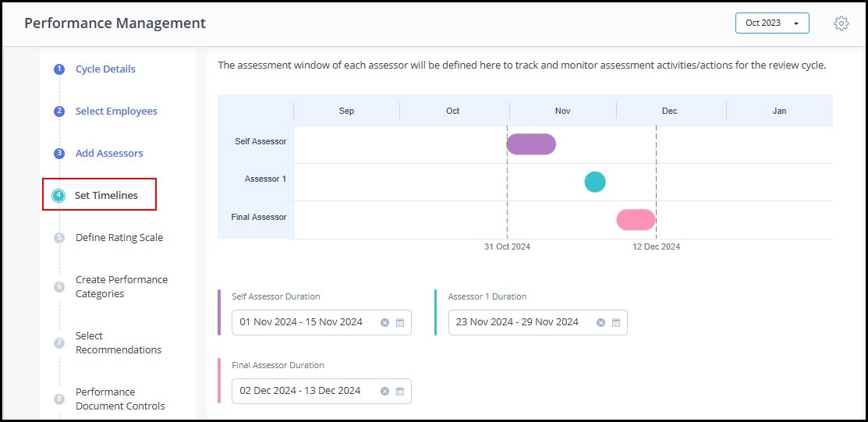
Task: Open calendar for Self Assessor Duration
Action: click(x=400, y=323)
